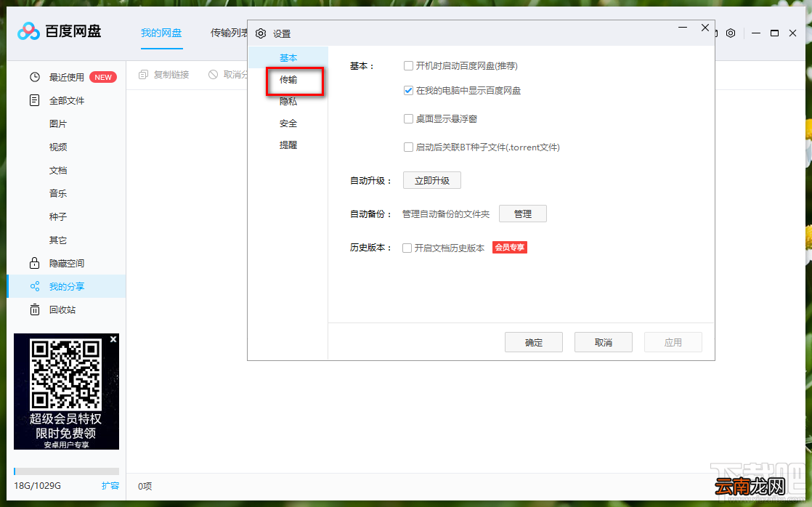Click the storage usage progress bar
The width and height of the screenshot is (812, 507).
pos(66,471)
